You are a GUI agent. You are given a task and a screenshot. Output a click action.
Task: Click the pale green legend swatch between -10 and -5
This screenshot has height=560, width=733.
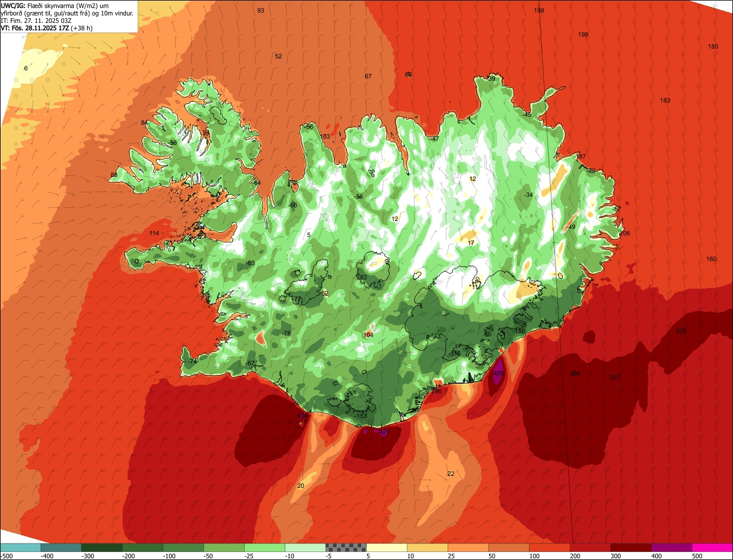[305, 547]
